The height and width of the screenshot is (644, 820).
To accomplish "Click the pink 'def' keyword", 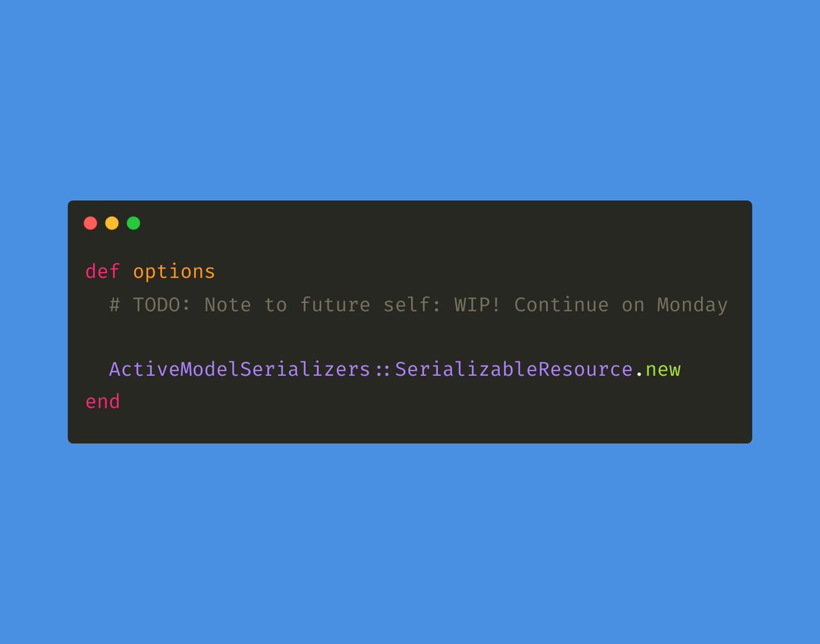I will 102,272.
